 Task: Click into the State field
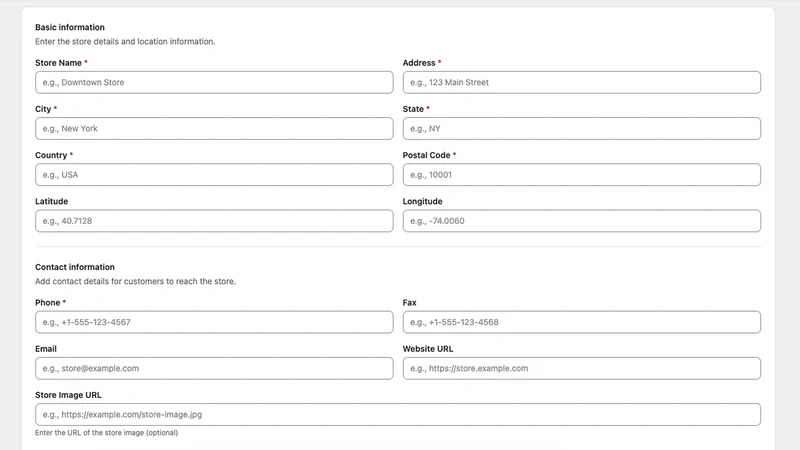(x=582, y=129)
